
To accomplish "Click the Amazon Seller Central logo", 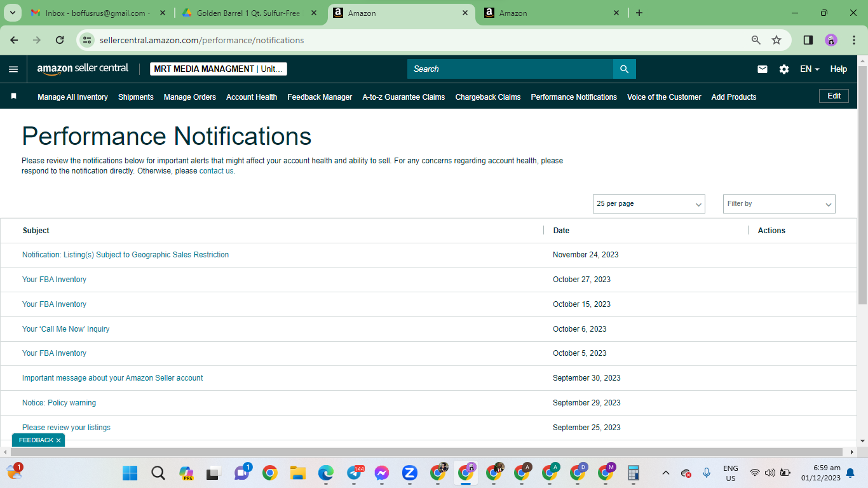I will tap(83, 69).
